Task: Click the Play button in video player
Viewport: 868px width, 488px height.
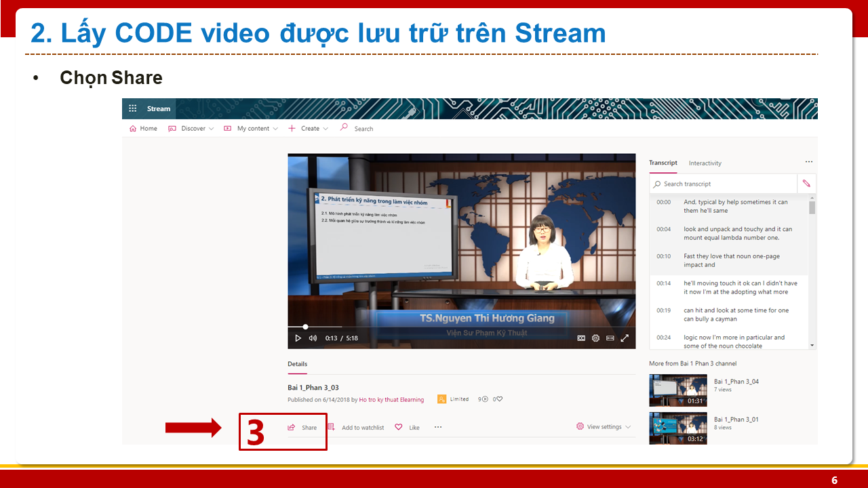Action: (x=298, y=338)
